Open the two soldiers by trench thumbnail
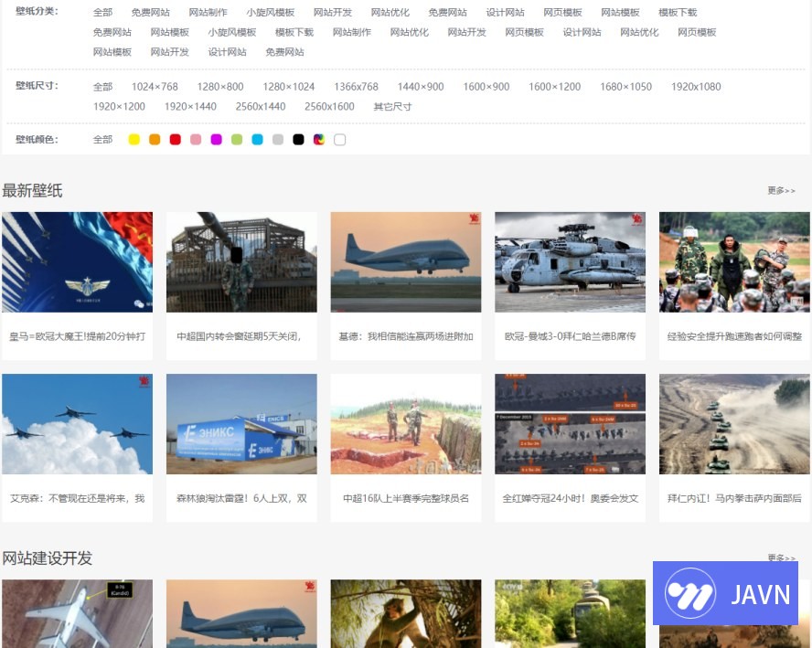812x648 pixels. pyautogui.click(x=406, y=424)
